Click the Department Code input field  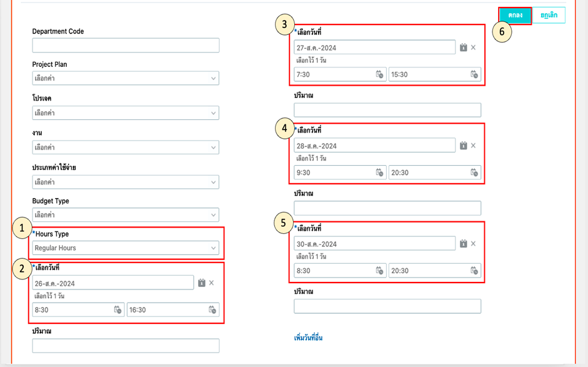(x=126, y=45)
